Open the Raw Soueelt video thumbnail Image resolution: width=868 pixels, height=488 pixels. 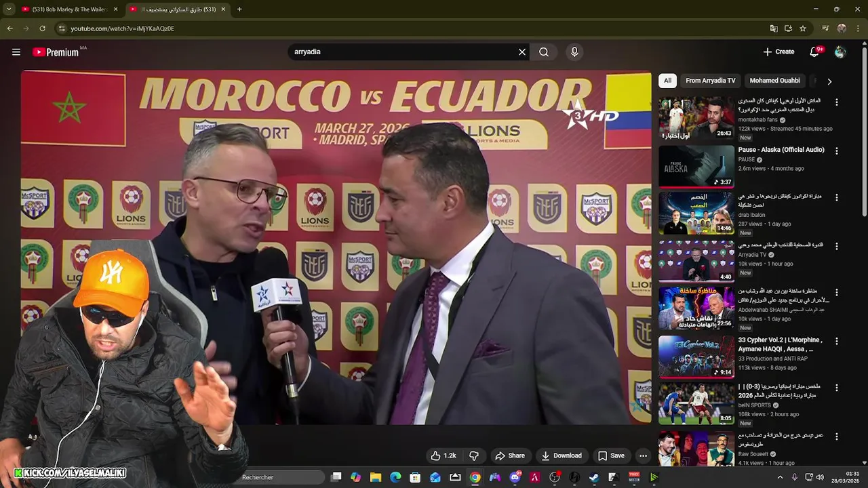point(696,449)
